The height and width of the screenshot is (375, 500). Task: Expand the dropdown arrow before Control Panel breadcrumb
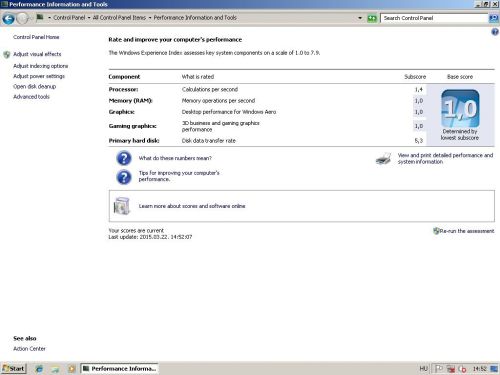(49, 18)
